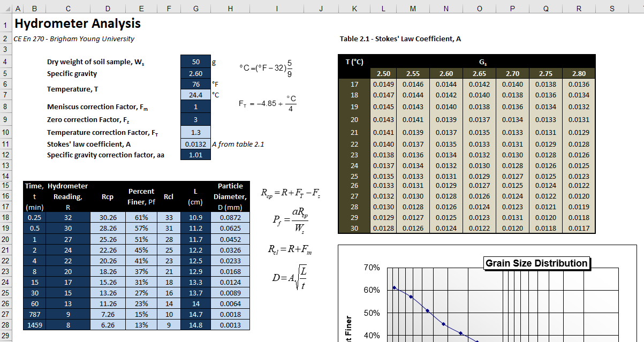Select the 'A from table 2.1' note
This screenshot has height=342, width=644.
pyautogui.click(x=238, y=144)
